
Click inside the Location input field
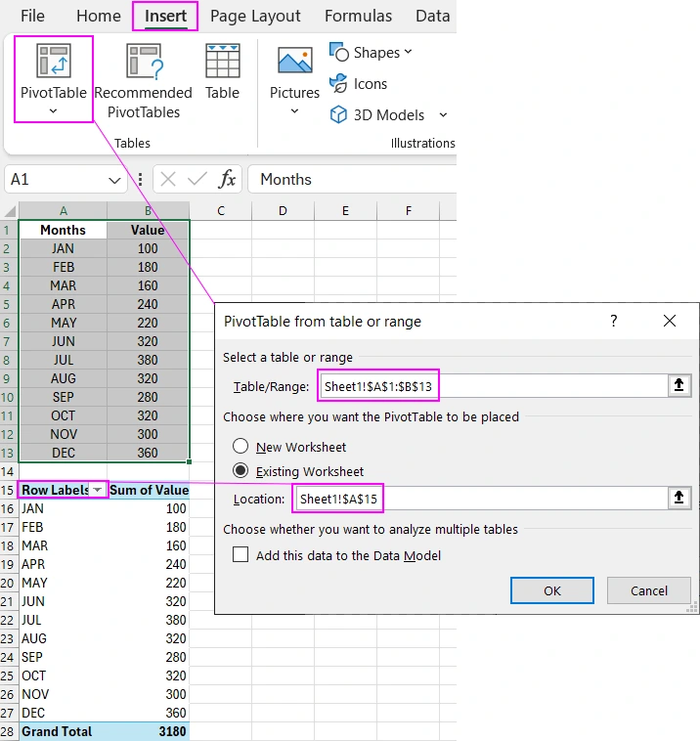coord(479,499)
